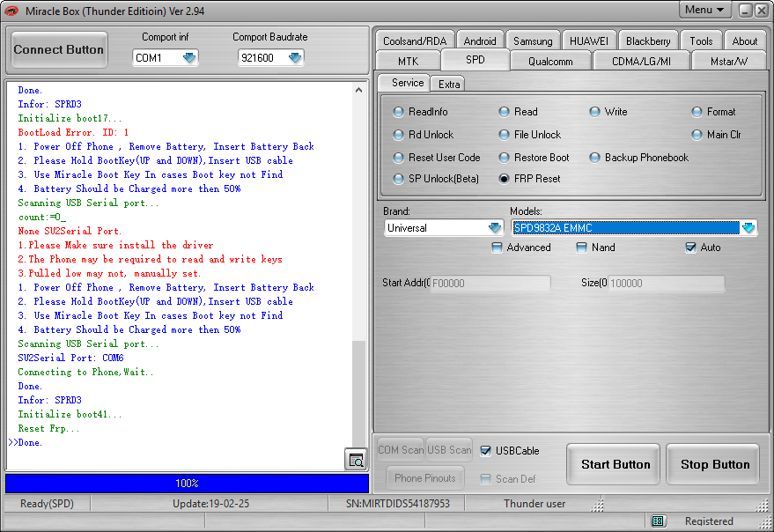This screenshot has height=532, width=774.
Task: Select the SPD tab
Action: click(x=475, y=60)
